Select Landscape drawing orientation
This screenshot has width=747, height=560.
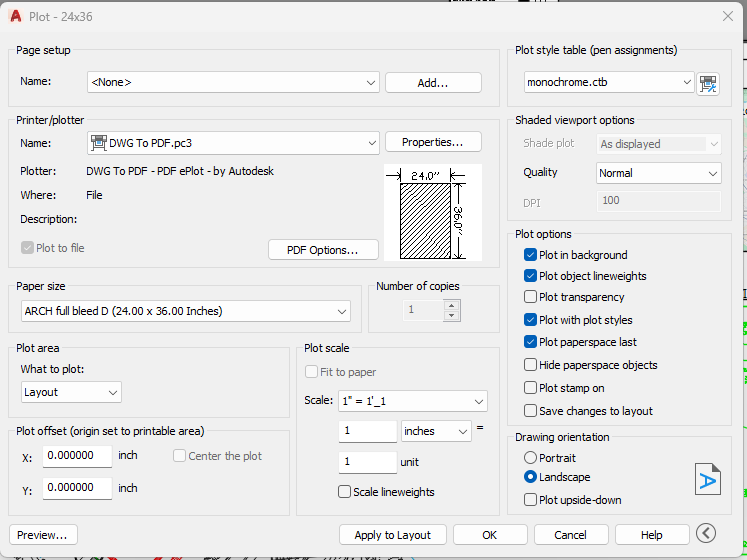point(530,477)
